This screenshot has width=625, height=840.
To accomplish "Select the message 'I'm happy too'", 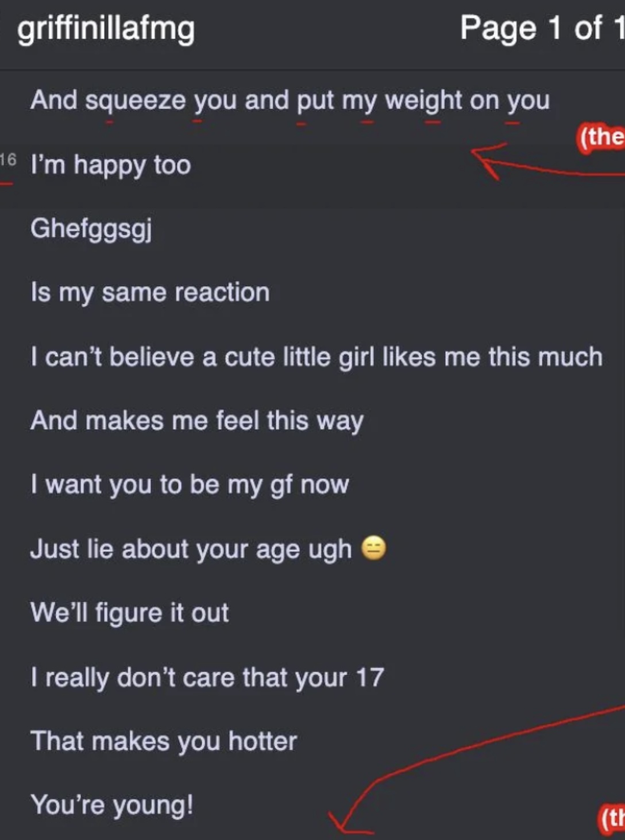I will [110, 165].
